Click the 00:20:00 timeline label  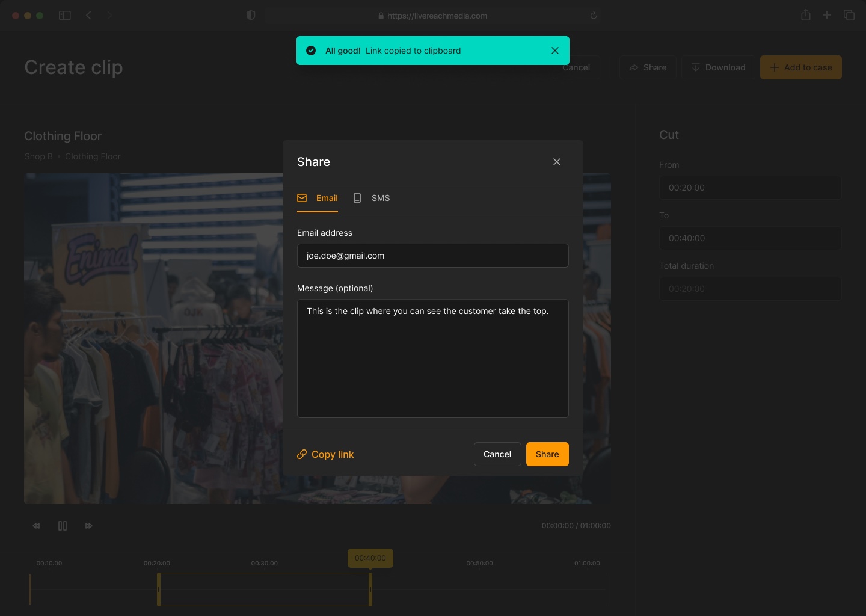[x=157, y=564]
